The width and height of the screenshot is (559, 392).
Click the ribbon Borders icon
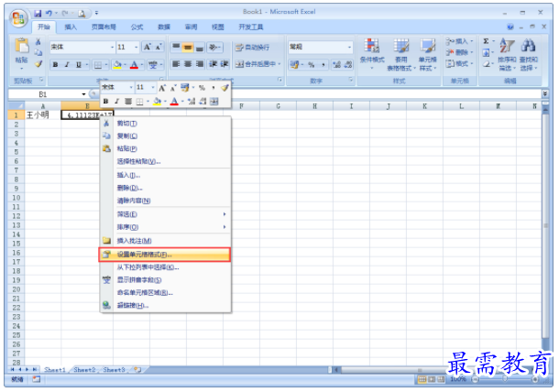[x=97, y=65]
